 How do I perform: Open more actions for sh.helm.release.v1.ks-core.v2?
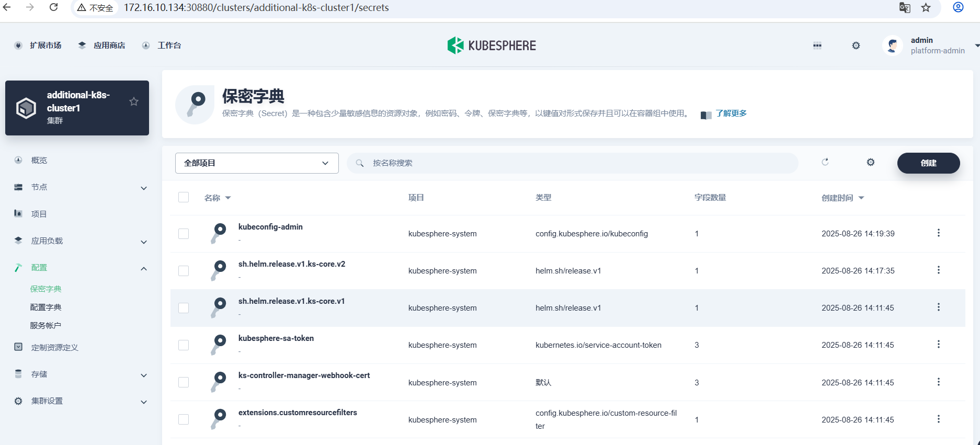point(939,270)
